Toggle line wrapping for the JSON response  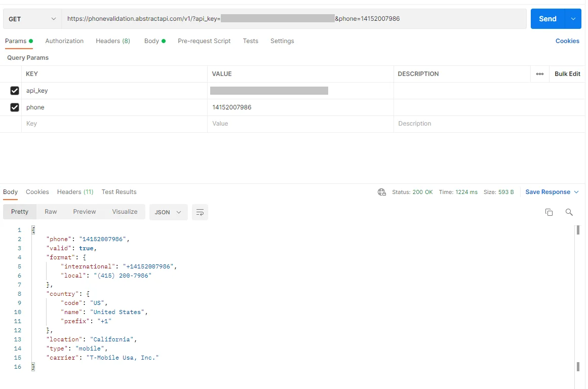pyautogui.click(x=200, y=212)
